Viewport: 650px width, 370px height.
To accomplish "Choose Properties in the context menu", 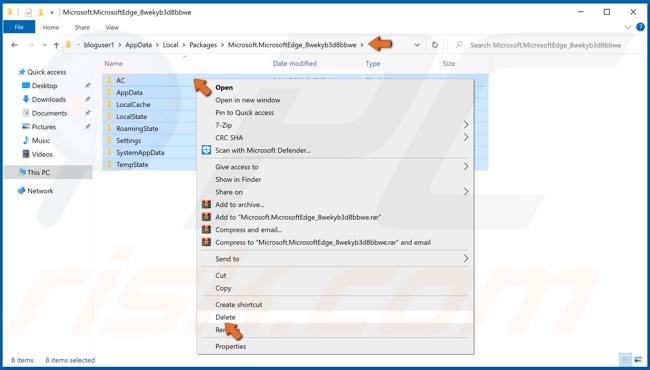I will tap(335, 346).
